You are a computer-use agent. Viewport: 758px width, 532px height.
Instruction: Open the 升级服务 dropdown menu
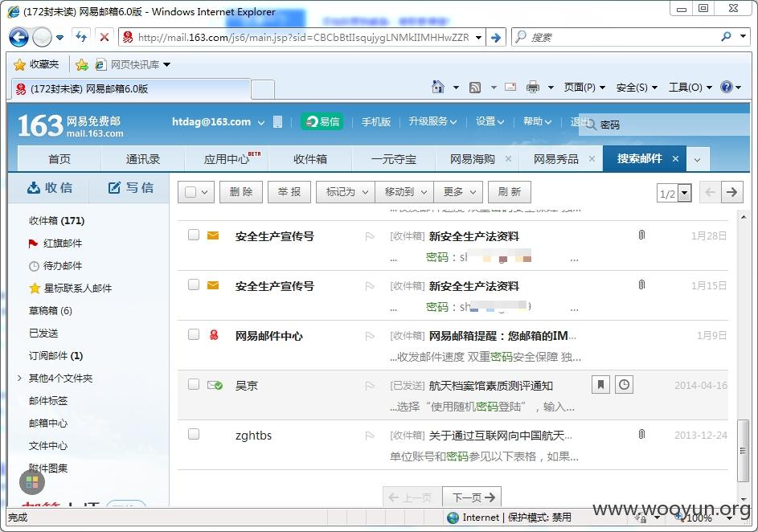tap(432, 122)
